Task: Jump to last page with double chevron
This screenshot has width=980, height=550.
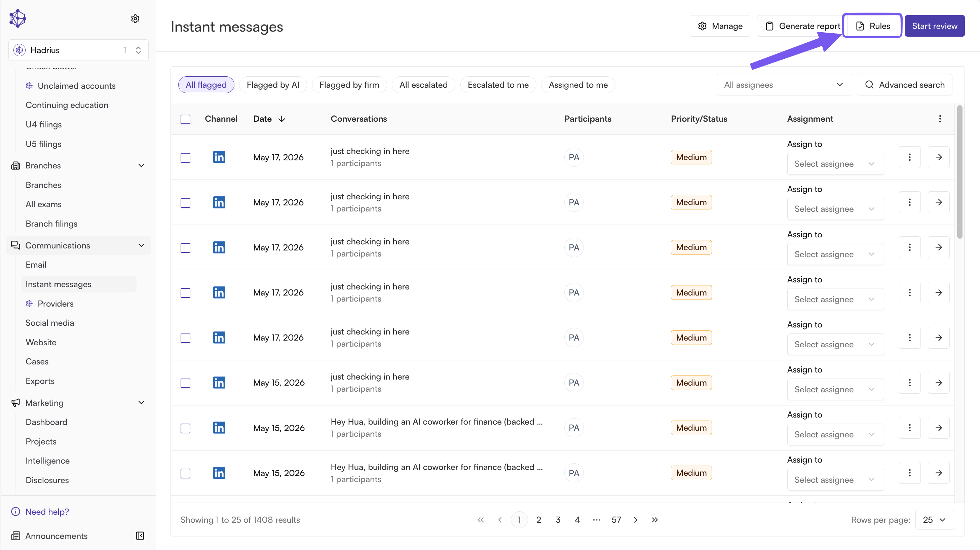Action: point(654,519)
